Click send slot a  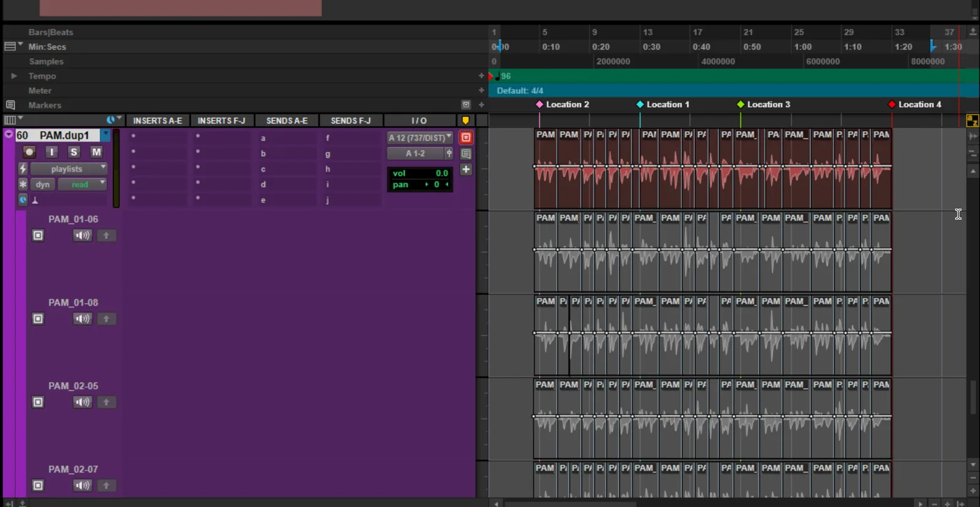click(287, 138)
